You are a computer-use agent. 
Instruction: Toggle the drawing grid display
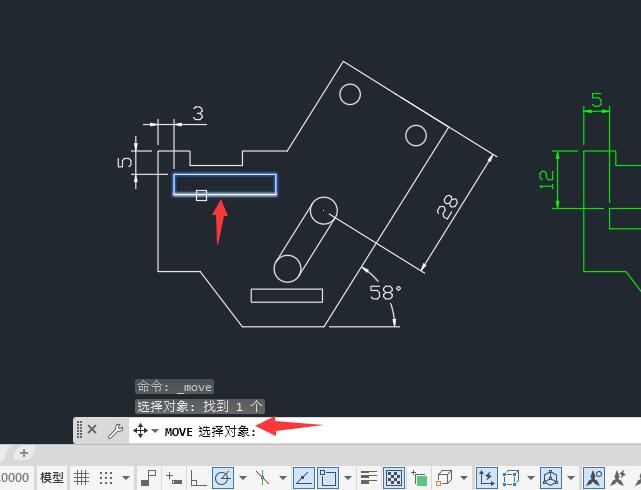pos(81,477)
